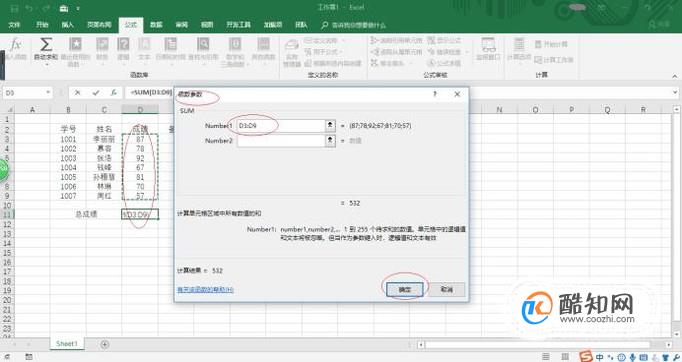Confirm entry with formula bar checkmark
Screen dimensions: 682x362
[x=96, y=93]
